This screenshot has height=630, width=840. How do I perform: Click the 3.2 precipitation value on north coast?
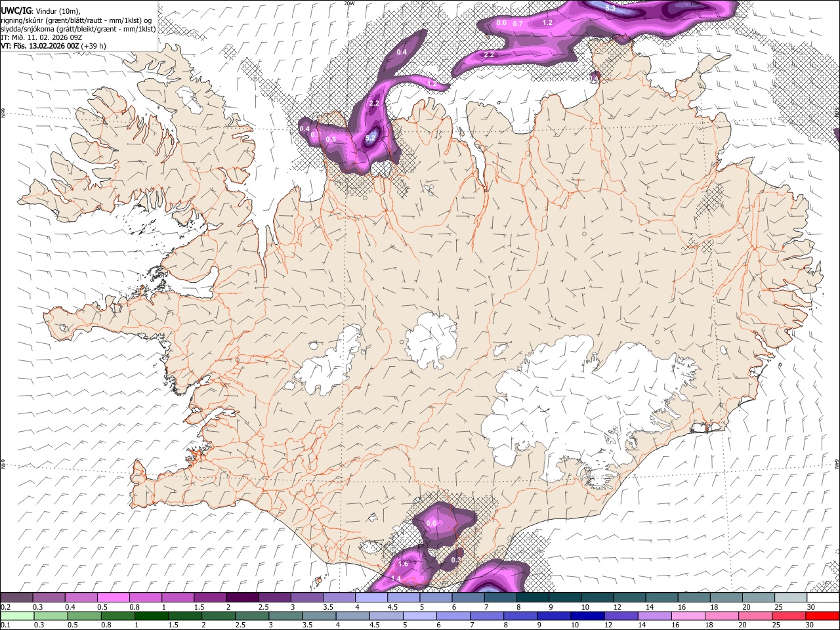370,138
